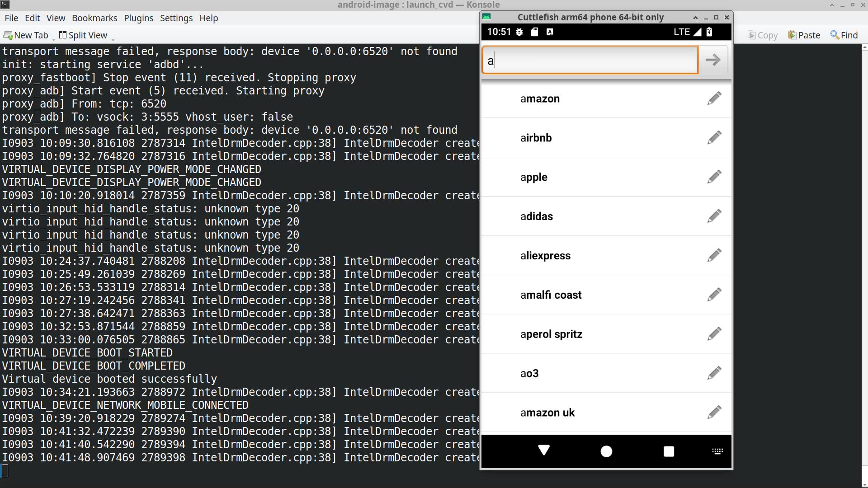This screenshot has height=488, width=868.
Task: Open the File menu
Action: [11, 18]
